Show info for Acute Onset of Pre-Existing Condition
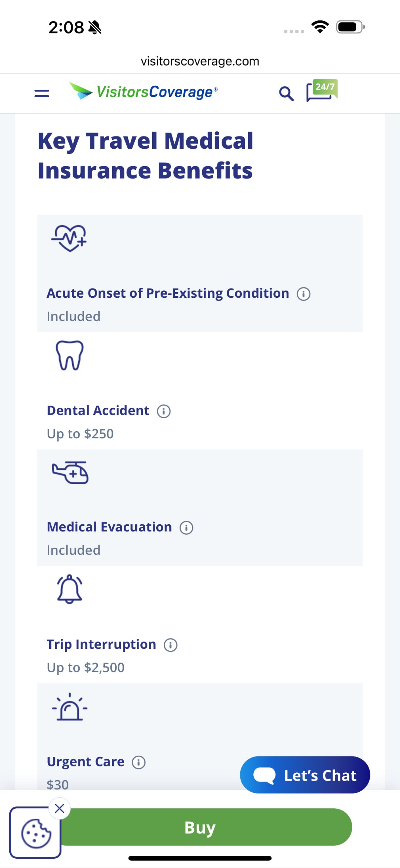The image size is (400, 868). tap(303, 294)
